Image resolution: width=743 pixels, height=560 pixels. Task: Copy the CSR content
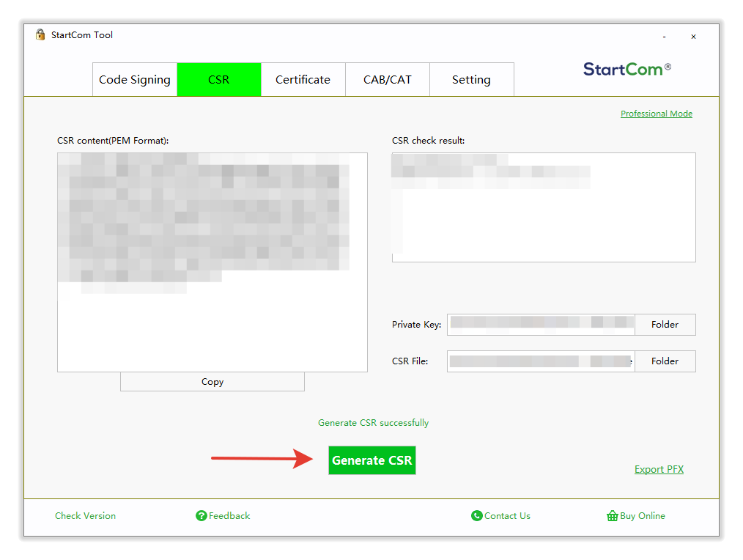(x=212, y=382)
